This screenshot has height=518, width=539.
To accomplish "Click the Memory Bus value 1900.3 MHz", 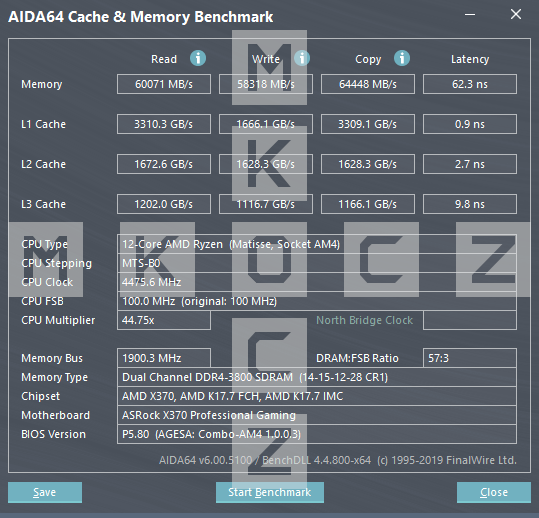I will coord(164,358).
